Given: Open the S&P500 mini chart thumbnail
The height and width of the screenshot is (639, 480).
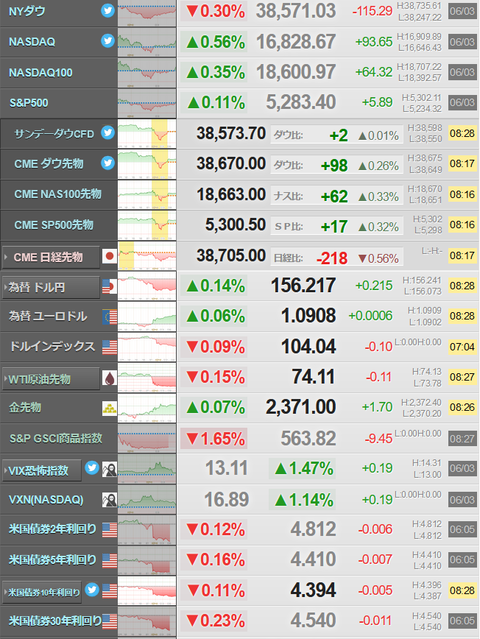Looking at the screenshot, I should 147,103.
